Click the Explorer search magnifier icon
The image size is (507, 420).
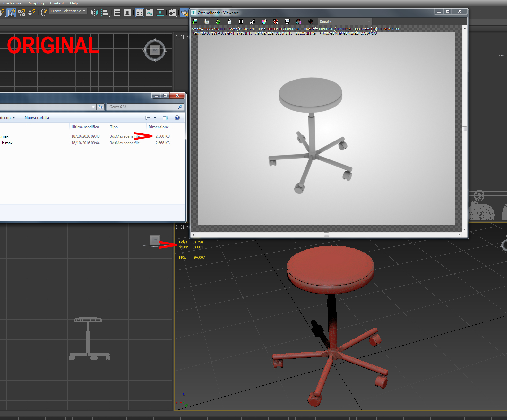(x=180, y=107)
